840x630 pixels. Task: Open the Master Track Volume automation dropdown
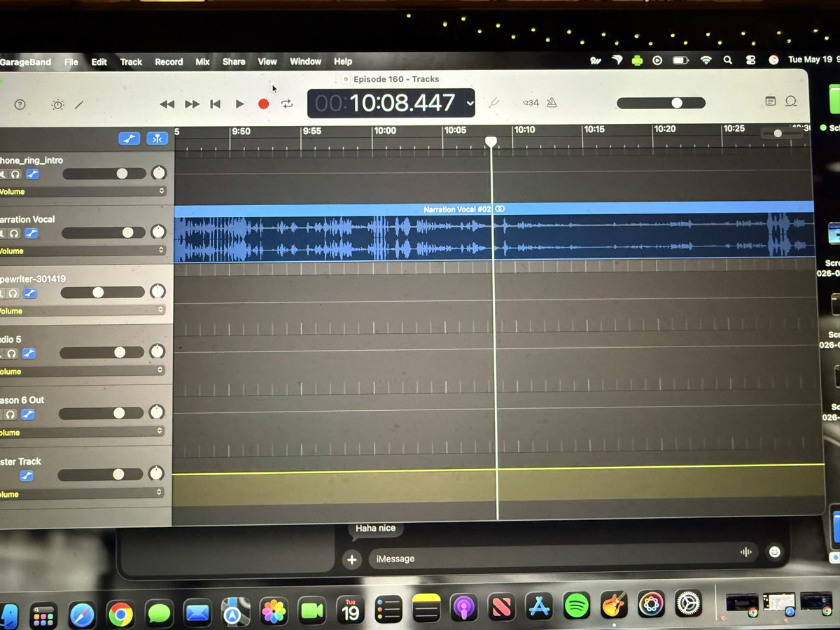[83, 493]
